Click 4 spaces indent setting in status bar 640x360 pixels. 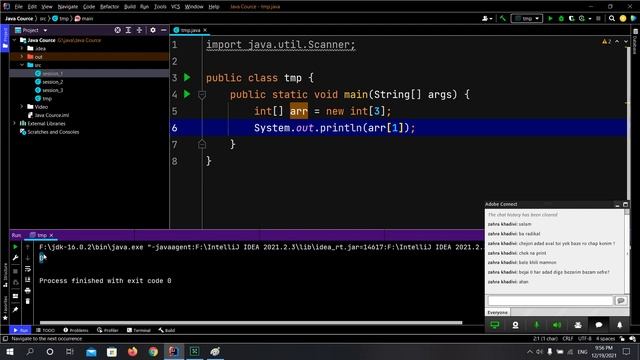pyautogui.click(x=605, y=339)
